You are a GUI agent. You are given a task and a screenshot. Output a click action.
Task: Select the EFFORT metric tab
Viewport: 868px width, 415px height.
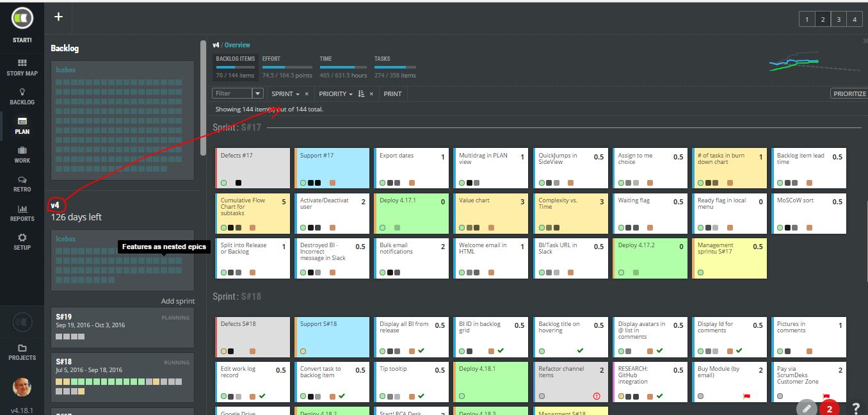(287, 67)
